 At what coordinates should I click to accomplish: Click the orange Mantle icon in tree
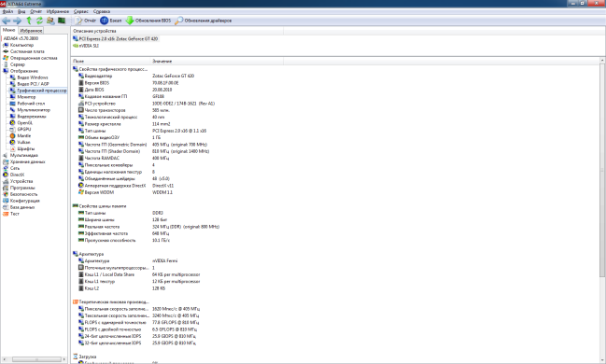[x=13, y=136]
